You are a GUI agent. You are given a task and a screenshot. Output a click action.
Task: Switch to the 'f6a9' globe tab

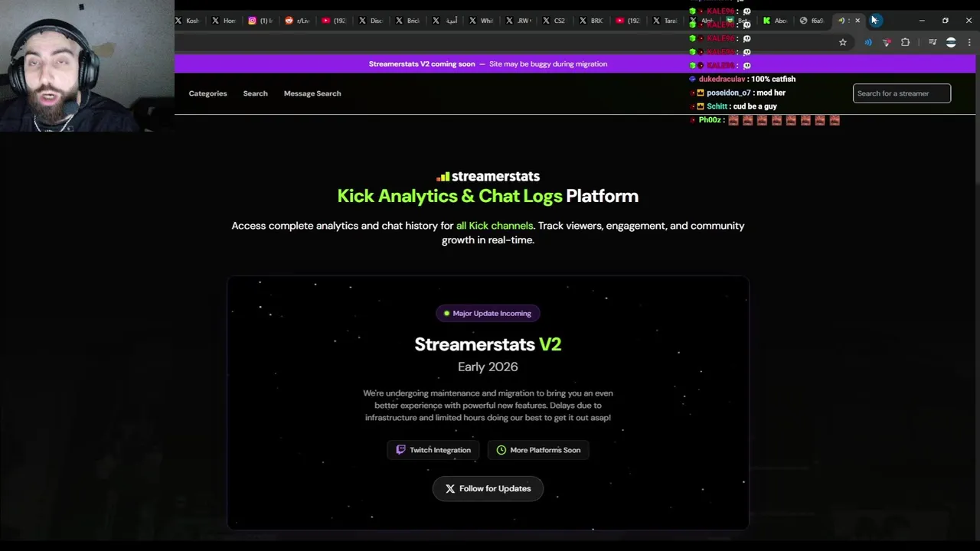pos(812,21)
